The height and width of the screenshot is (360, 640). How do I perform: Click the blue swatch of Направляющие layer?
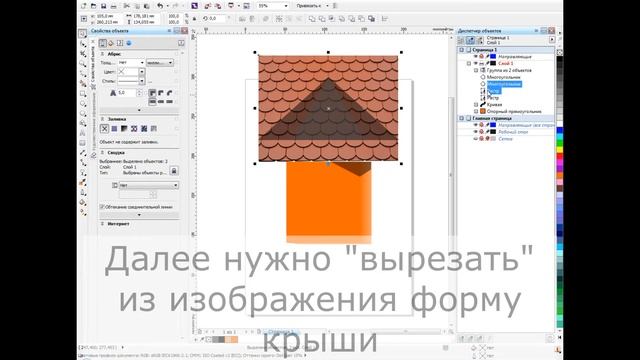pos(493,56)
